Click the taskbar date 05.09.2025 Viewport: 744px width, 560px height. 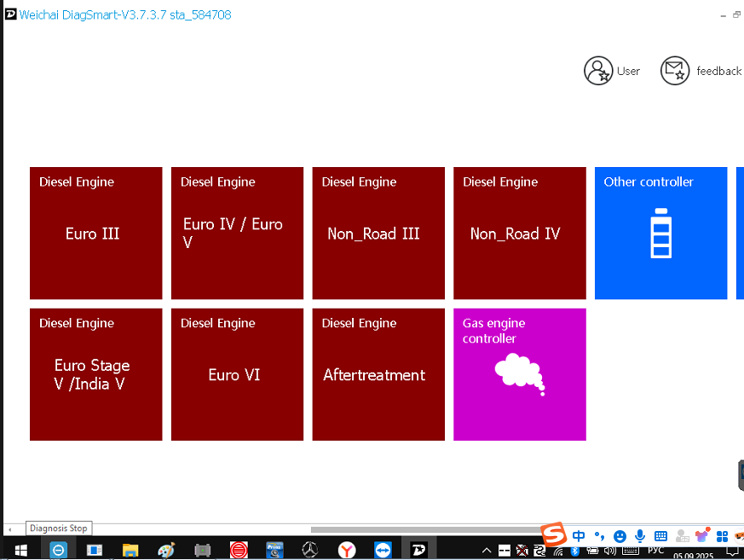point(693,555)
